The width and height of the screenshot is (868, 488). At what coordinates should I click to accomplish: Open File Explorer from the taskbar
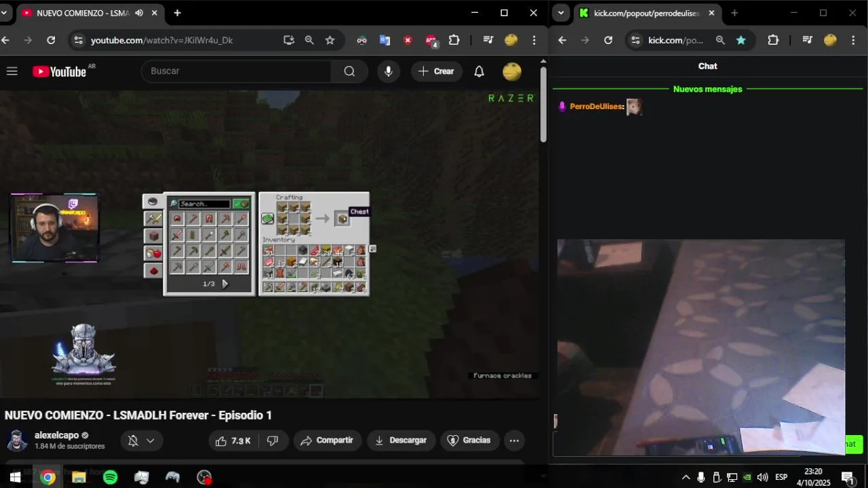coord(79,477)
